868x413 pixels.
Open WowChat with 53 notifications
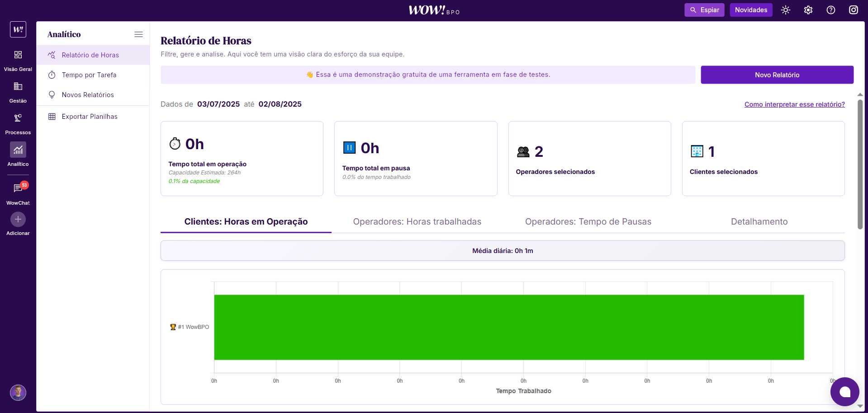pos(18,188)
